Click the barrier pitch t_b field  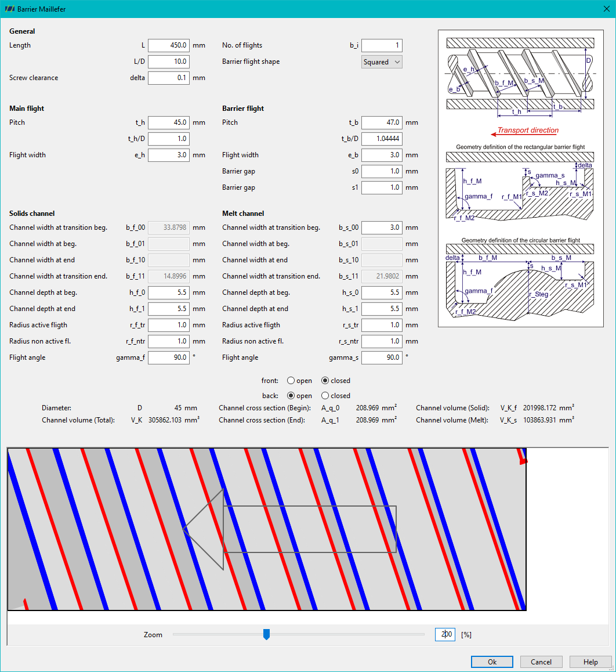382,122
